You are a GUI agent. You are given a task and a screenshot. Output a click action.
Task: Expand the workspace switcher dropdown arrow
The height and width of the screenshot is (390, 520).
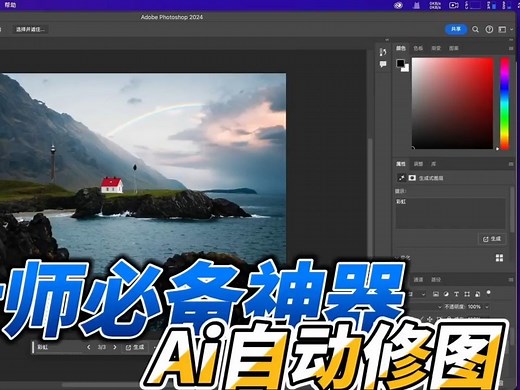512,30
